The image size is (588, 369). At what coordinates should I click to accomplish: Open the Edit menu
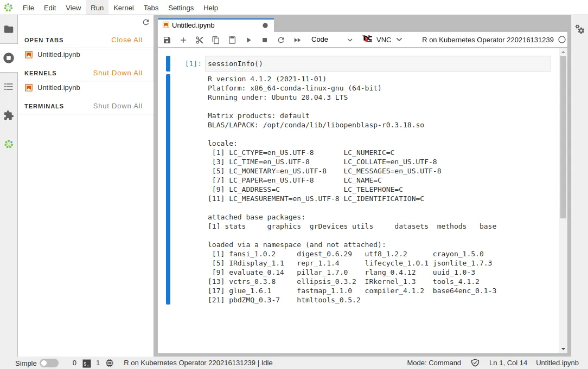[50, 8]
